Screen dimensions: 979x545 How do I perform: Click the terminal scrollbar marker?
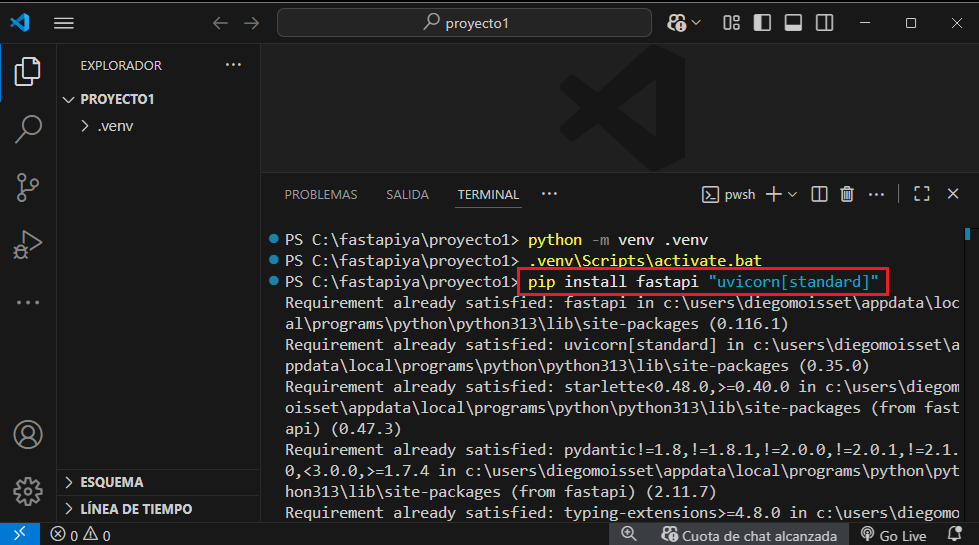tap(967, 234)
